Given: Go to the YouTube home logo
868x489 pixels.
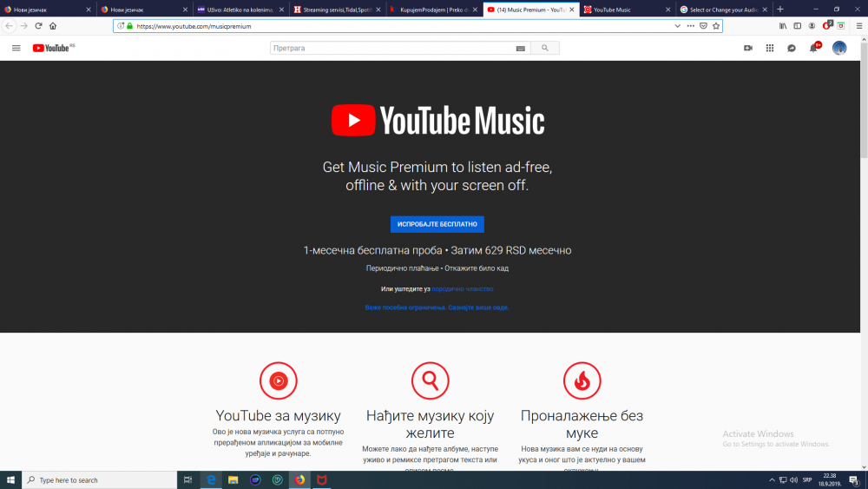Looking at the screenshot, I should pyautogui.click(x=53, y=48).
